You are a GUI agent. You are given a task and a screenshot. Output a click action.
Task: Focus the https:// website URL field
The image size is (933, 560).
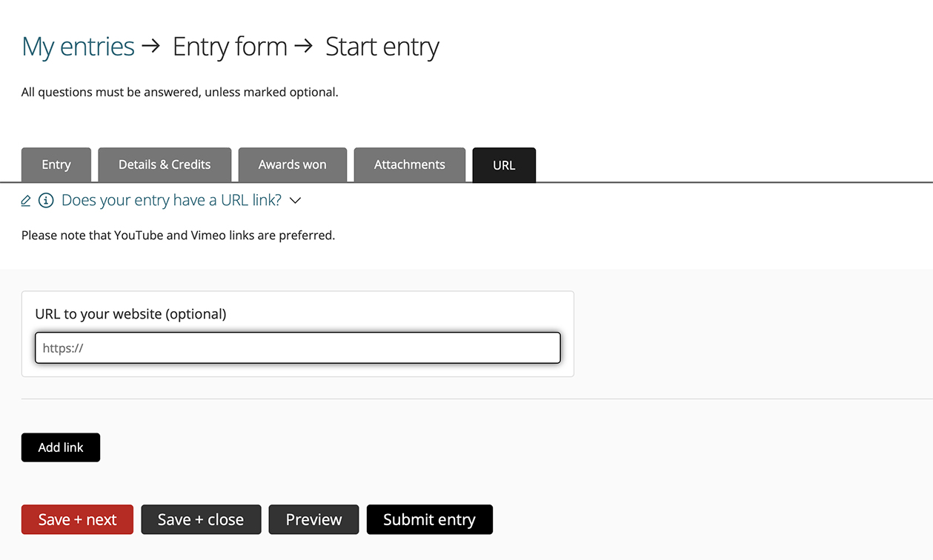[x=298, y=348]
